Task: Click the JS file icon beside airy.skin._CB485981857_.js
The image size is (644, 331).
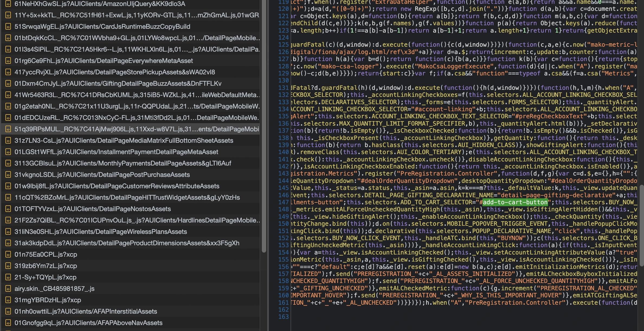Action: [8, 289]
